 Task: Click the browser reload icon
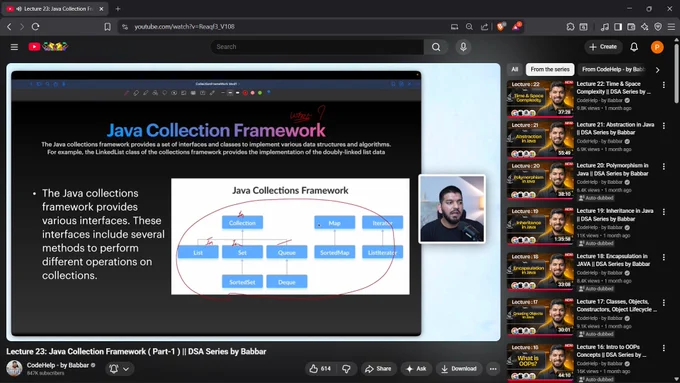click(x=36, y=26)
